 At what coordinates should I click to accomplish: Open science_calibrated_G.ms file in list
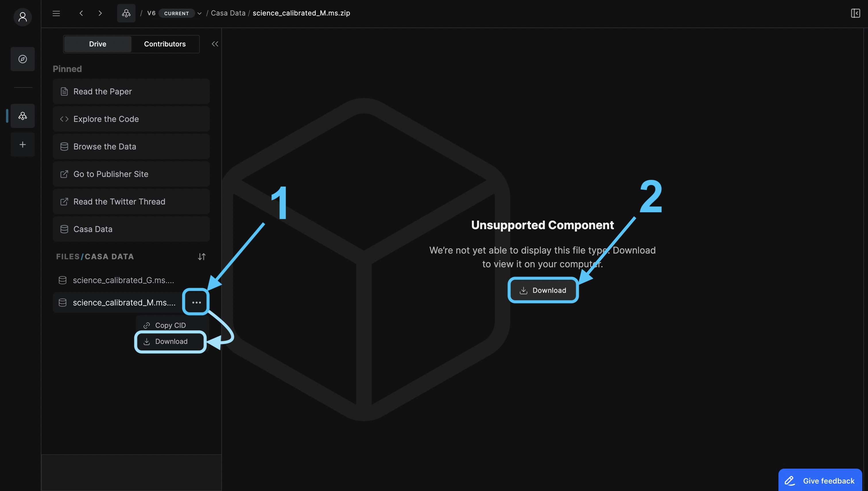pos(123,280)
